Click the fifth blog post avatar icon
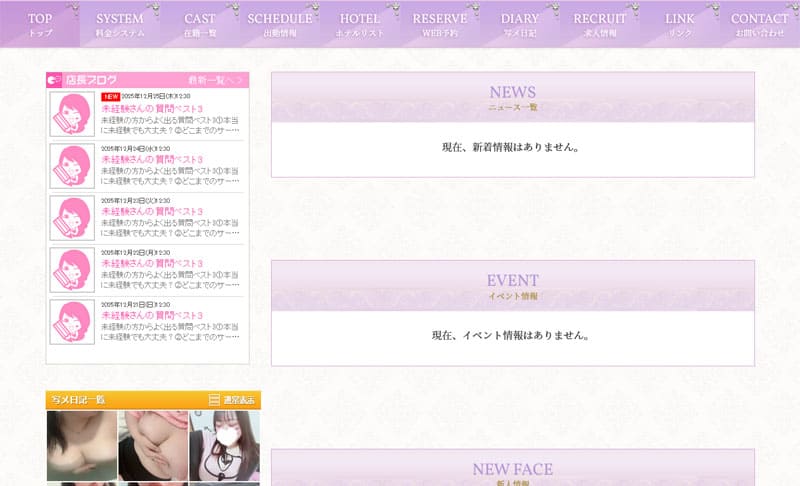The image size is (800, 486). [x=72, y=322]
